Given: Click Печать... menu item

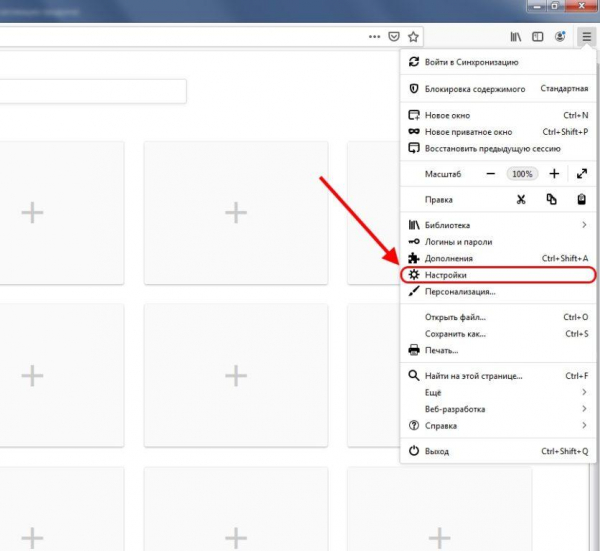Looking at the screenshot, I should pos(498,350).
